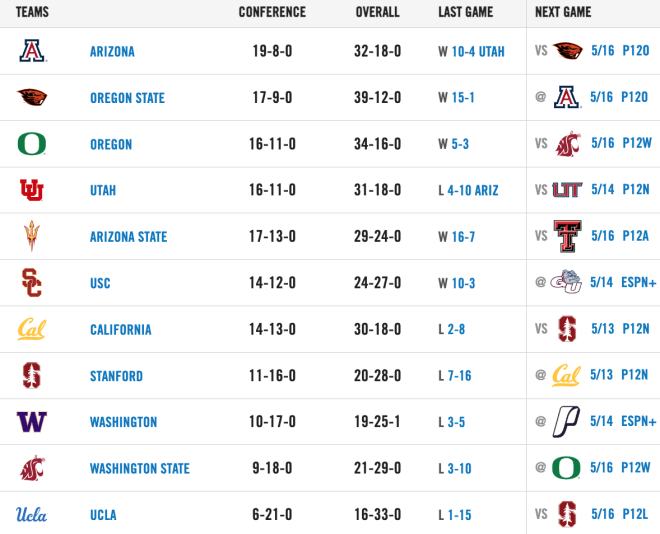Open Arizona State's 16-7 last game score

(x=463, y=236)
